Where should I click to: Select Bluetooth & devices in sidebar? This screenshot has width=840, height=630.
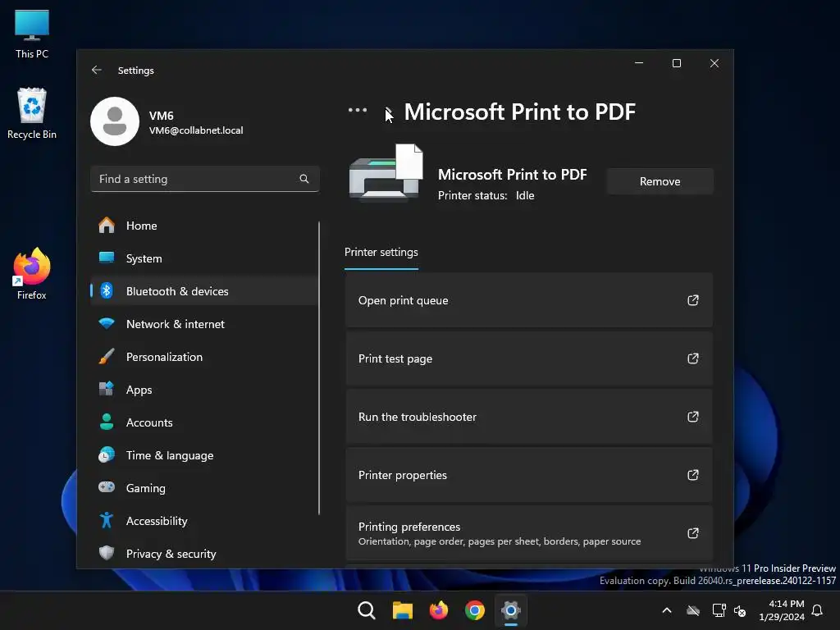[x=203, y=291]
